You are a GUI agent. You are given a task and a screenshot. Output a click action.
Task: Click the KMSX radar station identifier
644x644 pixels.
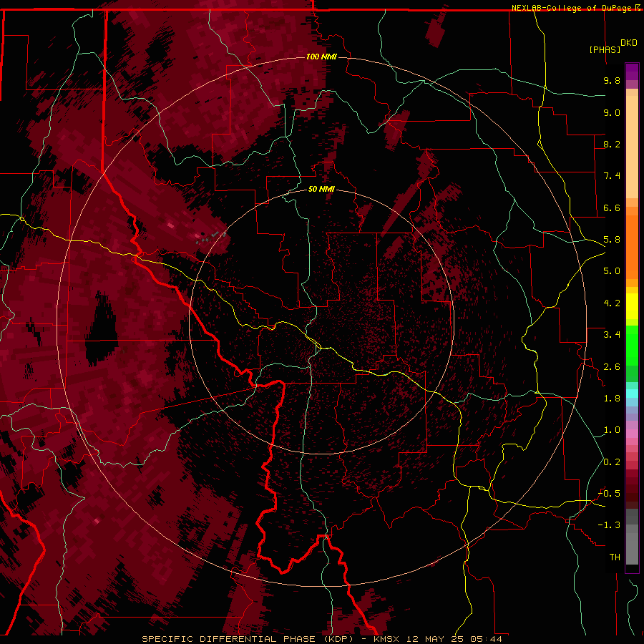coord(386,639)
